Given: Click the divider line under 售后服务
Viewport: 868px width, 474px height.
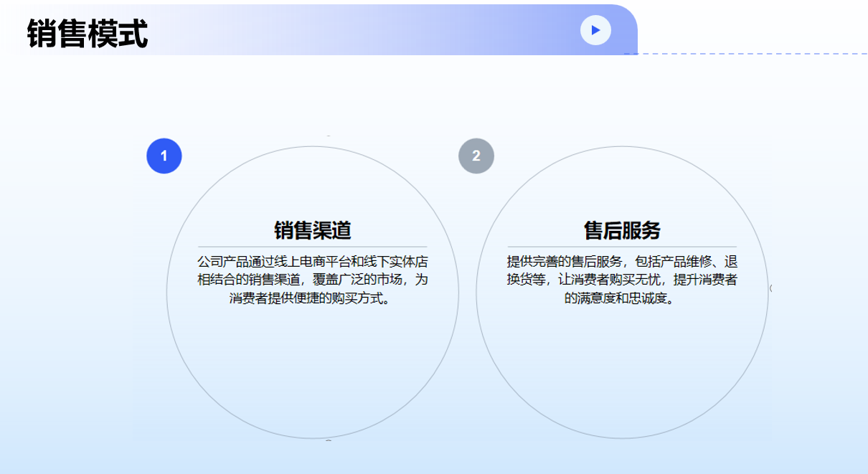Looking at the screenshot, I should tap(622, 247).
